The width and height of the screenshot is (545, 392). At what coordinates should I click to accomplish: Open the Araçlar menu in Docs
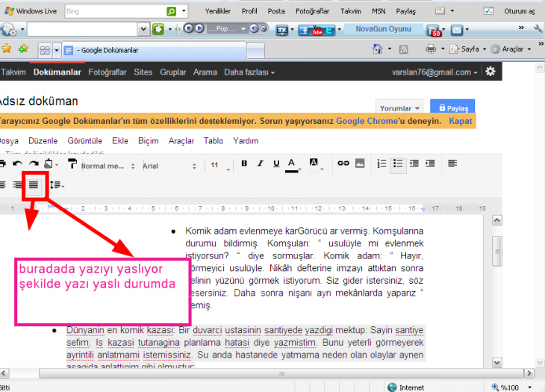(181, 141)
